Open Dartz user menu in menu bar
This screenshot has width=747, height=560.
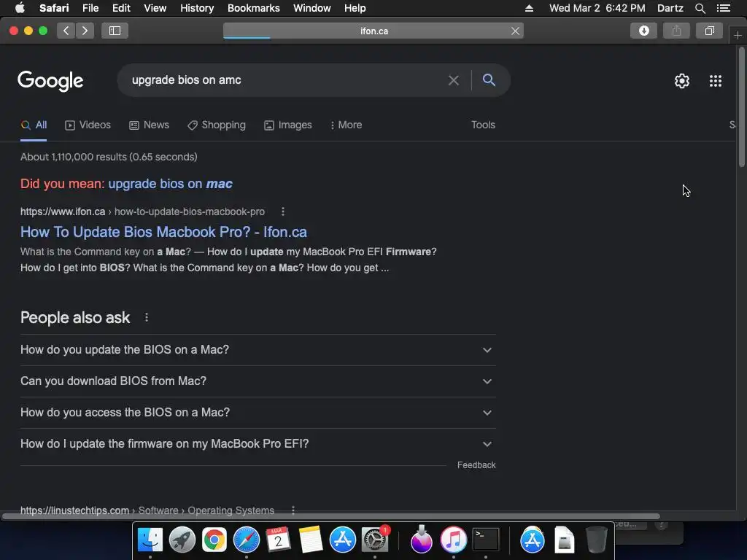(x=670, y=8)
